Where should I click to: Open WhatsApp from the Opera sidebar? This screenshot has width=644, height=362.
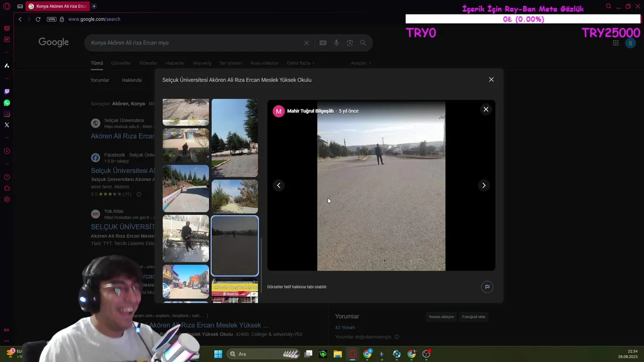tap(7, 103)
